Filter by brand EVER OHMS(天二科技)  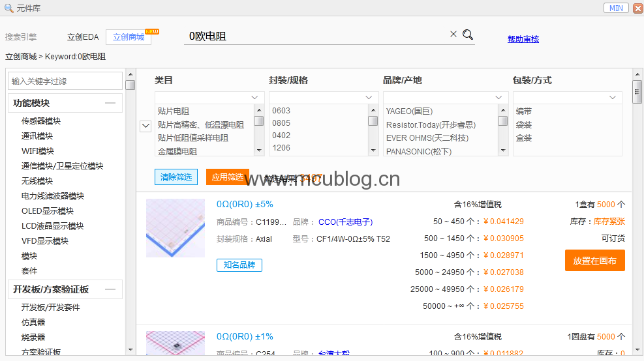427,138
